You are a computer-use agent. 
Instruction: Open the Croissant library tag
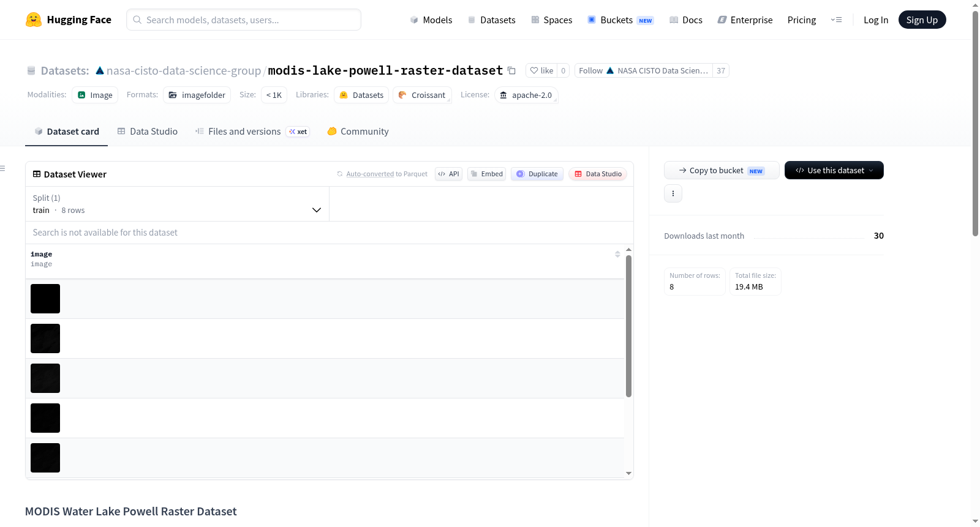click(422, 95)
